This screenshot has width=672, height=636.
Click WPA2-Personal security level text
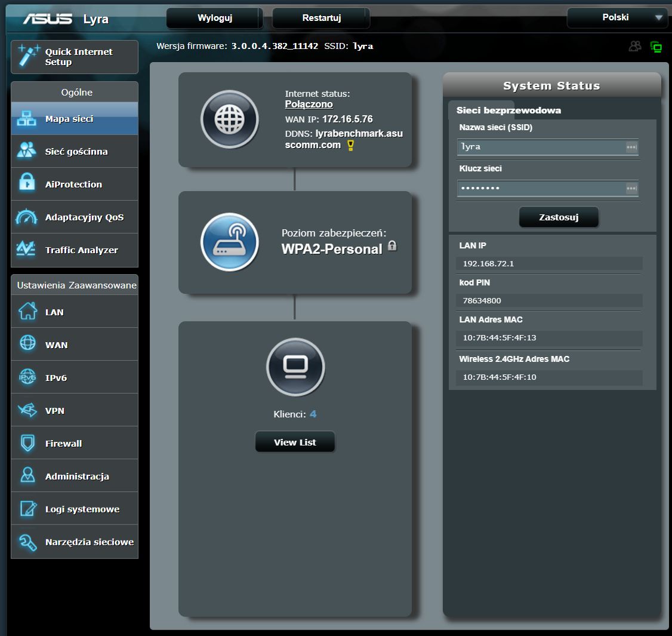tap(332, 249)
